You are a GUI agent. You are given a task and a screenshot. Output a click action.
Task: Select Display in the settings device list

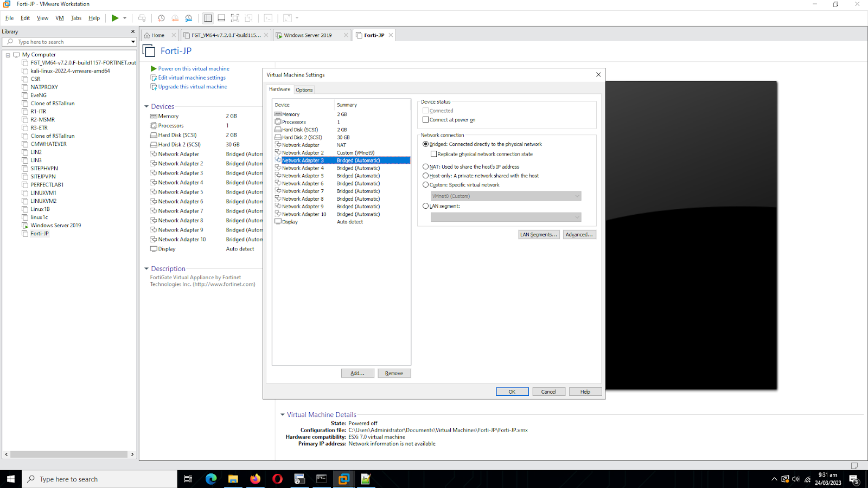pyautogui.click(x=341, y=222)
